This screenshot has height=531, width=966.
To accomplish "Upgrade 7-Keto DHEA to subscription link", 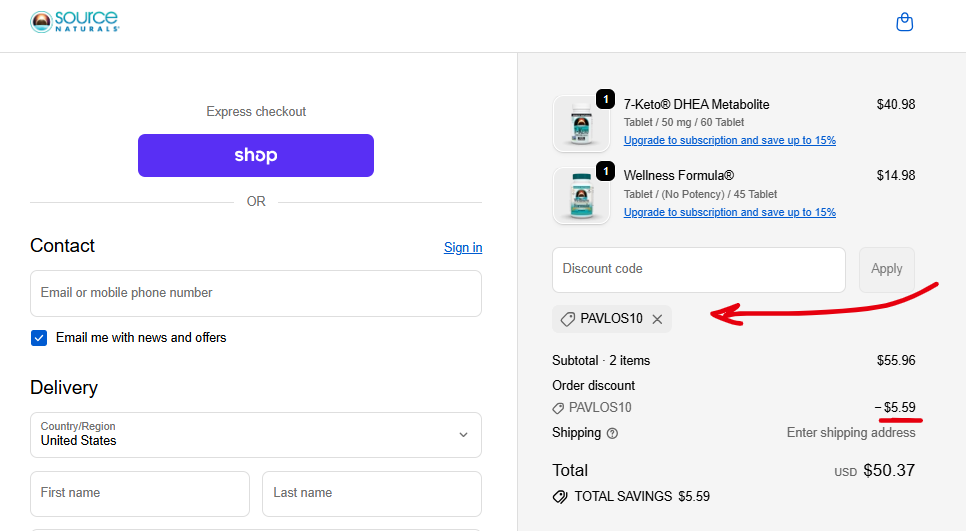I will [x=729, y=141].
